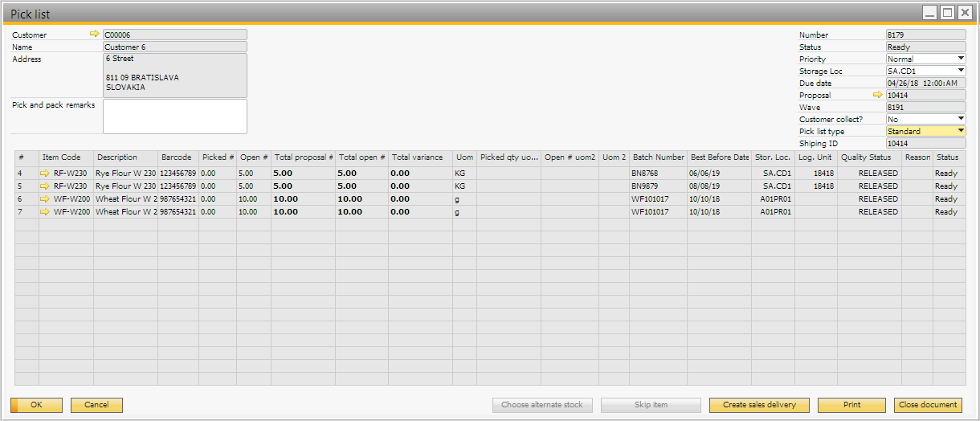Expand the Customer collect? dropdown
Screen dimensions: 980x421
click(961, 119)
